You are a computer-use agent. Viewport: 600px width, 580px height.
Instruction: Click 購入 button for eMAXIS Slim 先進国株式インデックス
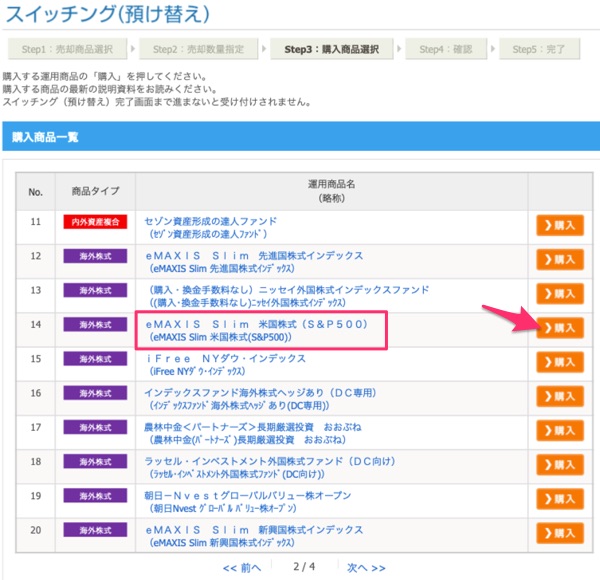click(560, 259)
